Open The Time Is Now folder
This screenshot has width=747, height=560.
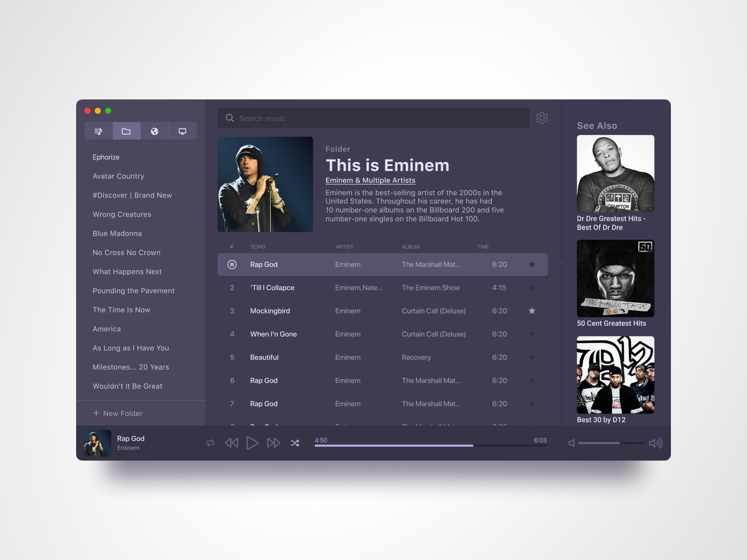(x=121, y=310)
